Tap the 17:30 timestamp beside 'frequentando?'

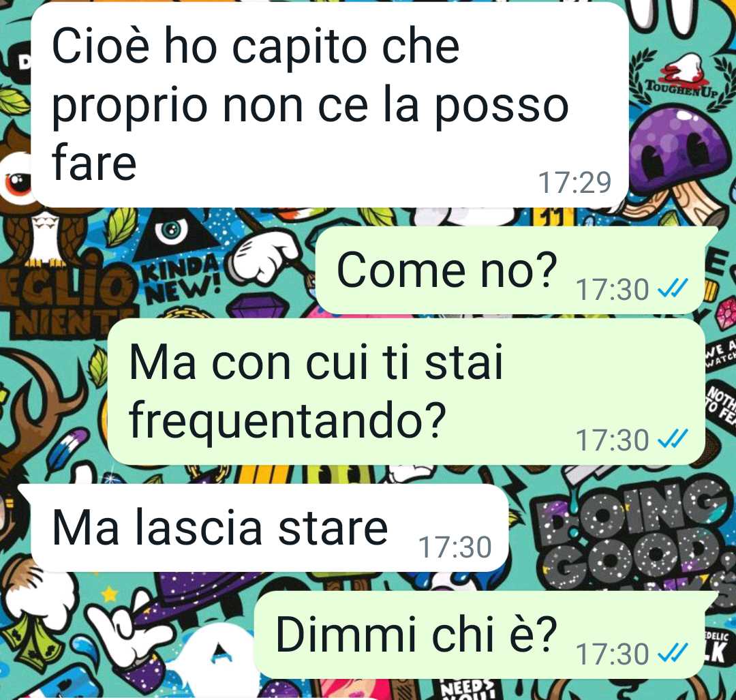(x=612, y=440)
